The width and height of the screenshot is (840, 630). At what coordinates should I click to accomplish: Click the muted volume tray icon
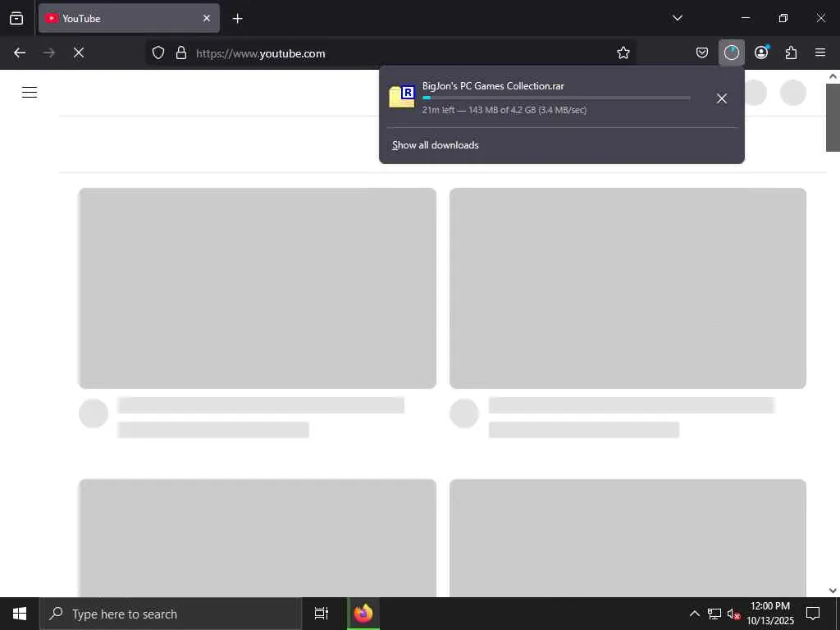(733, 614)
